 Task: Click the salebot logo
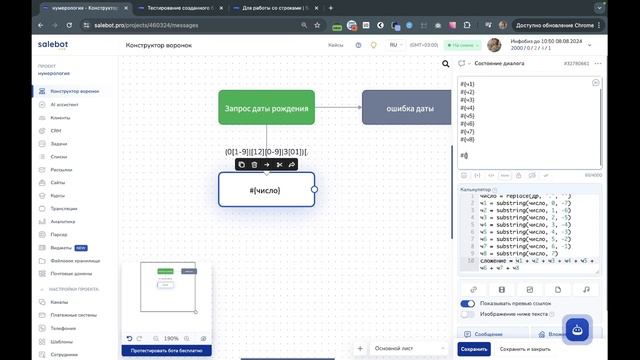pyautogui.click(x=53, y=45)
